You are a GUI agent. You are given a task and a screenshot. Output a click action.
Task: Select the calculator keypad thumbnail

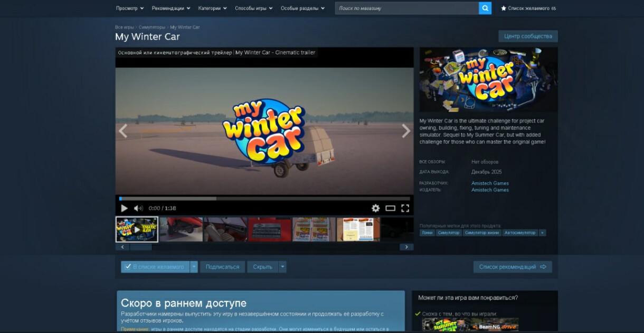point(270,229)
